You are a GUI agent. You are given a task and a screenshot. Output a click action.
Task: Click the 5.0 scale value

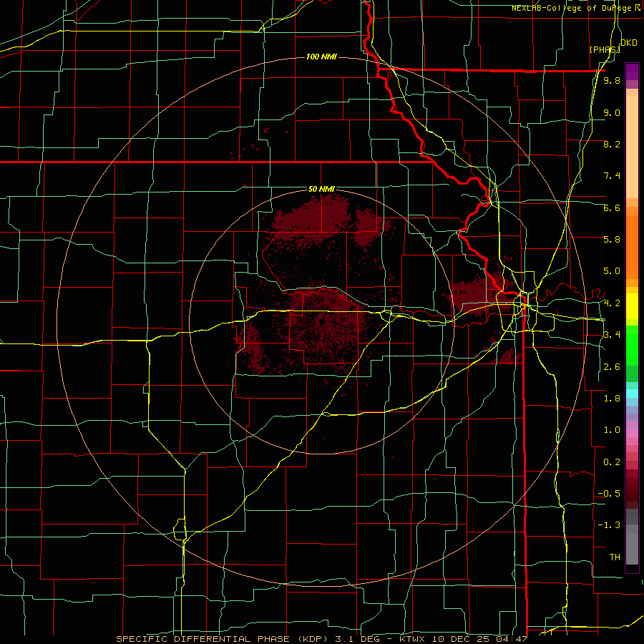click(x=612, y=271)
